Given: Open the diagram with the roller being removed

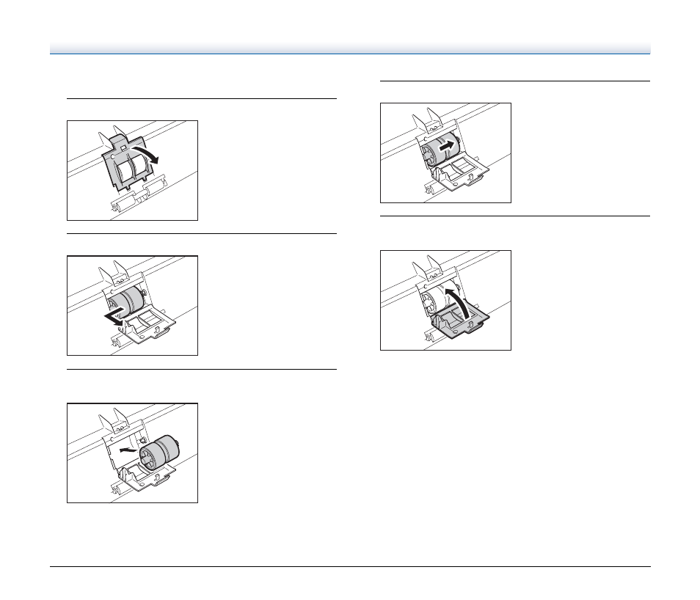Looking at the screenshot, I should [132, 453].
